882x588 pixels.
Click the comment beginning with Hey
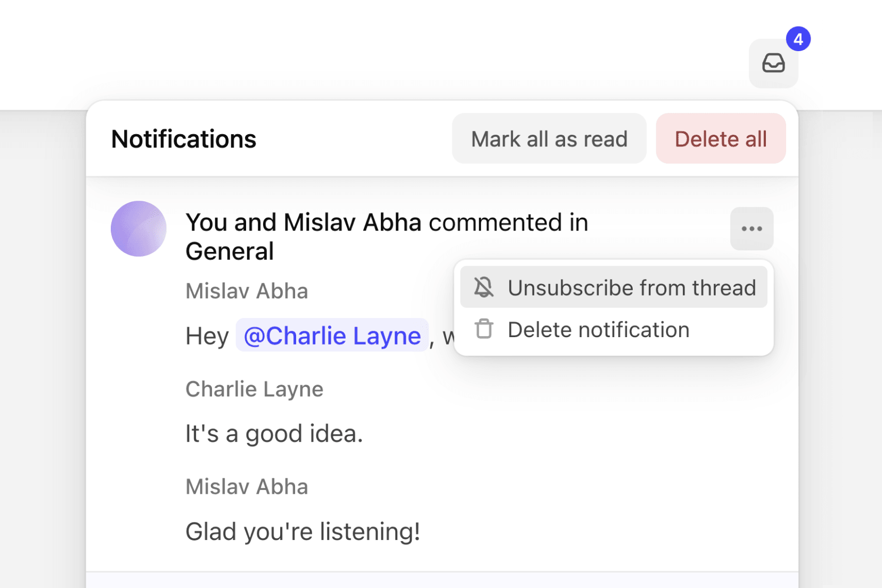207,336
